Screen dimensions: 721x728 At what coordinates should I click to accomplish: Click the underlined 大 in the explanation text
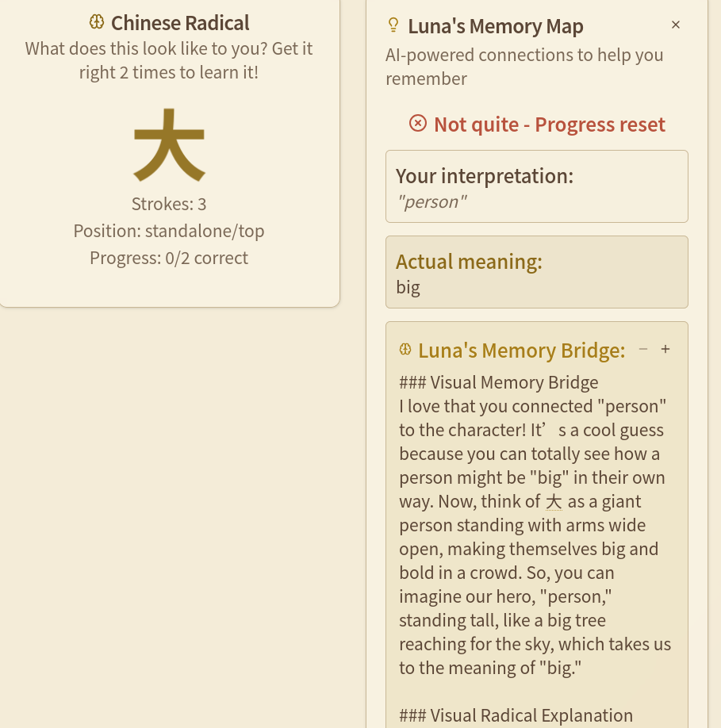tap(554, 501)
